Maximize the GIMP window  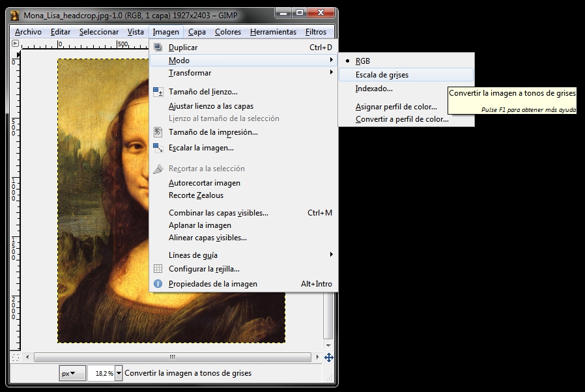tap(300, 13)
